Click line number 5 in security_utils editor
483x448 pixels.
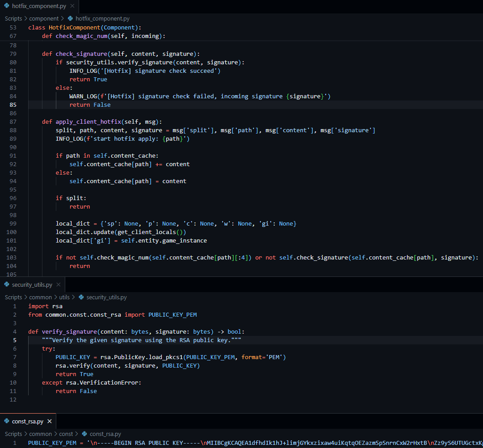pos(15,340)
